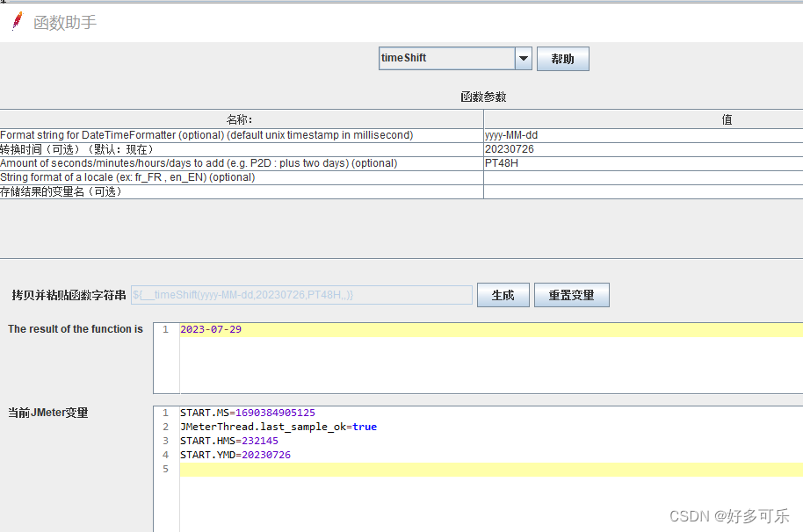The image size is (803, 532).
Task: Click the empty locale value cell
Action: [643, 177]
